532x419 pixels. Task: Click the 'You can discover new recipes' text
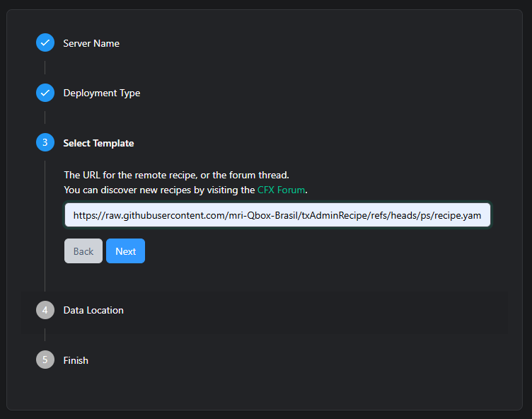pyautogui.click(x=158, y=190)
